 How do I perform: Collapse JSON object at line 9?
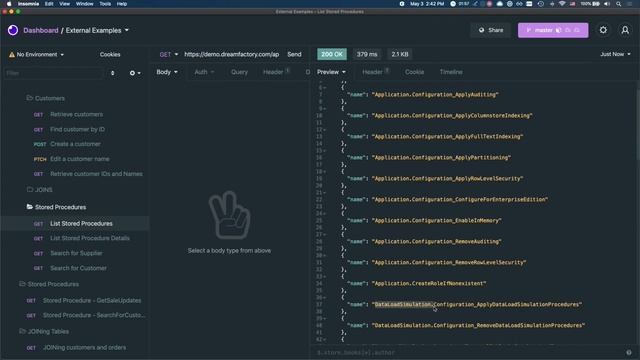click(325, 109)
